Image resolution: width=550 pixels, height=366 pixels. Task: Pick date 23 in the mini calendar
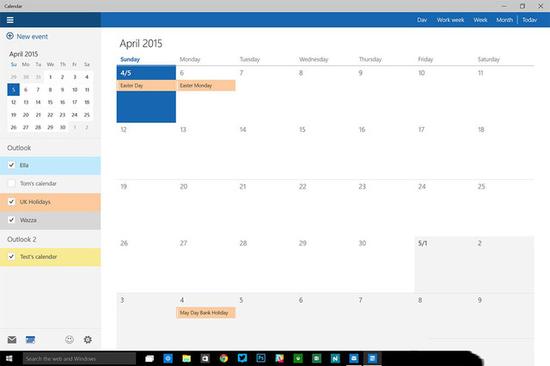tap(62, 115)
